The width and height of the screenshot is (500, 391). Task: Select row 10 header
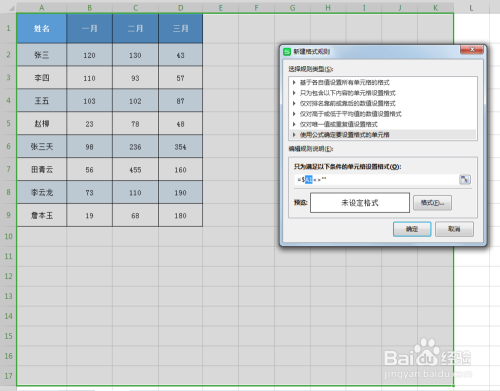8,236
